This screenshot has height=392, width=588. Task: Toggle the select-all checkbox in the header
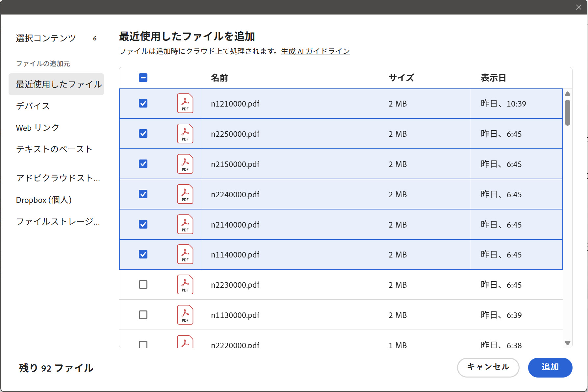143,78
